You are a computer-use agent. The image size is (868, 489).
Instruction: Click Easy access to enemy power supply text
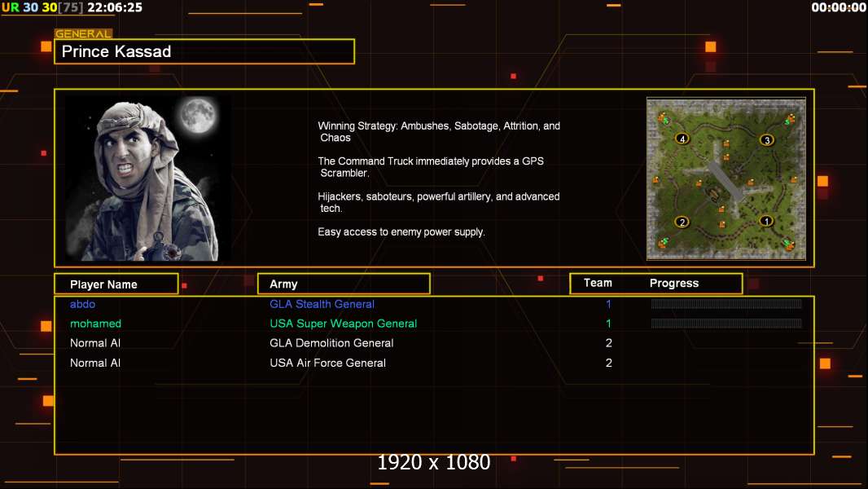point(401,232)
